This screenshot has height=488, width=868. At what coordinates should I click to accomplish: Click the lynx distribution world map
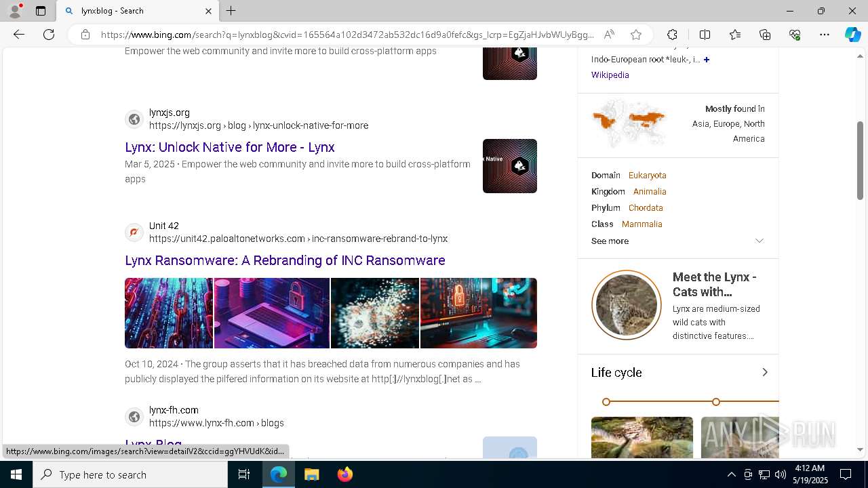click(629, 124)
